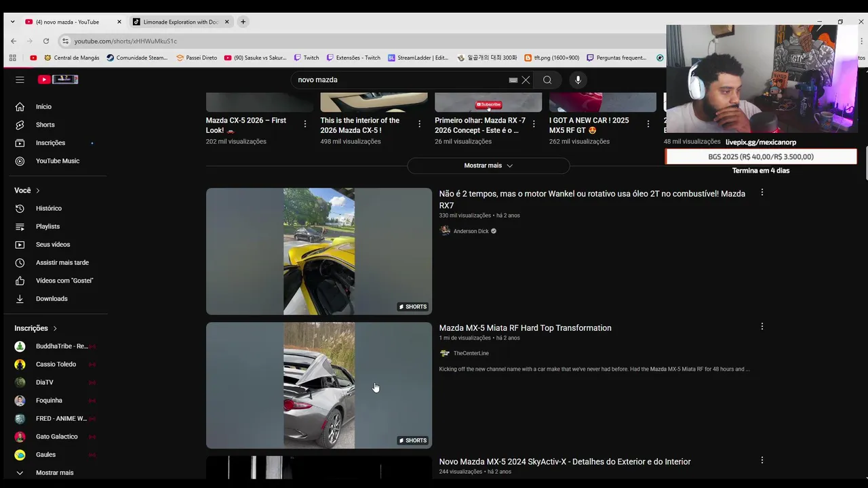This screenshot has height=488, width=868.
Task: Open Comunidade Steam bookmark
Action: (137, 58)
